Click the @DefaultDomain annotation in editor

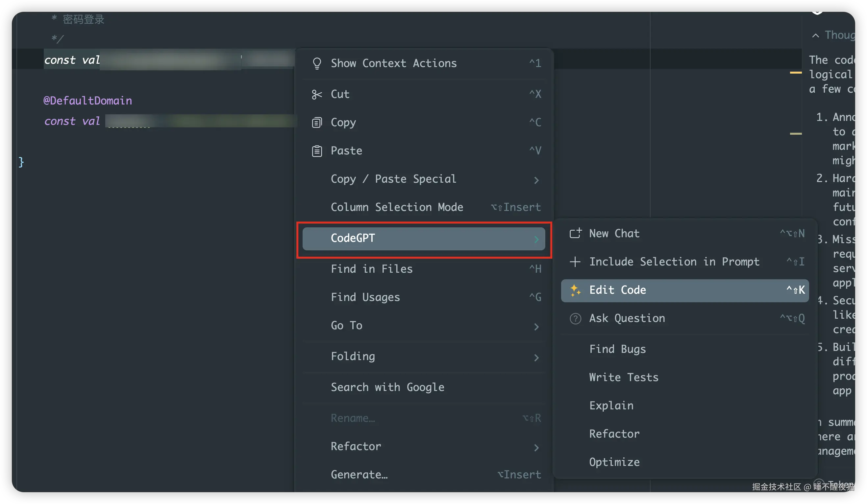tap(87, 101)
